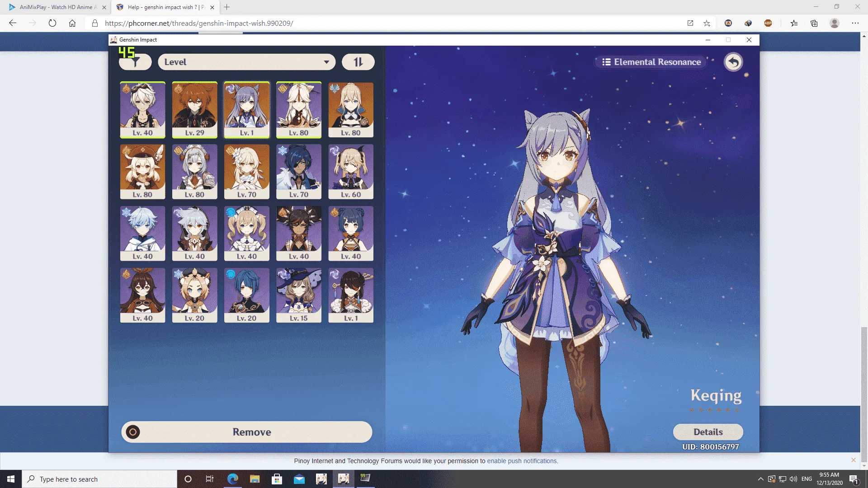Select the blue-haired Lv. 20 character card in the bottom row

click(x=247, y=296)
